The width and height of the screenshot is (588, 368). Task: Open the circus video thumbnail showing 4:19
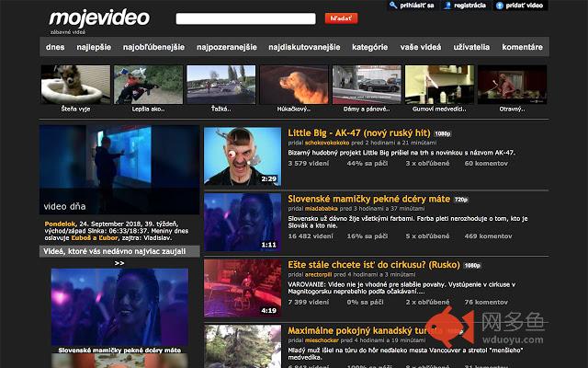click(243, 288)
